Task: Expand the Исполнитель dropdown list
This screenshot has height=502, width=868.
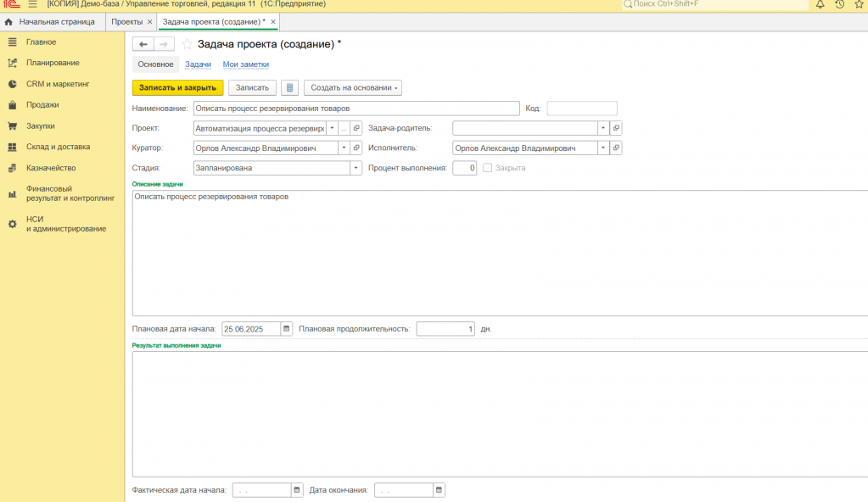Action: coord(603,148)
